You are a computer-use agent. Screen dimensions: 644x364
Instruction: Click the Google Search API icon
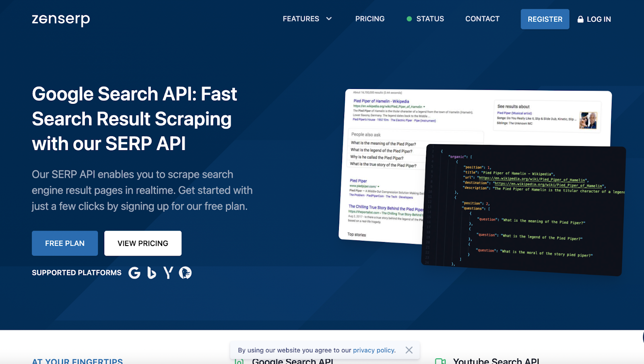pyautogui.click(x=239, y=361)
